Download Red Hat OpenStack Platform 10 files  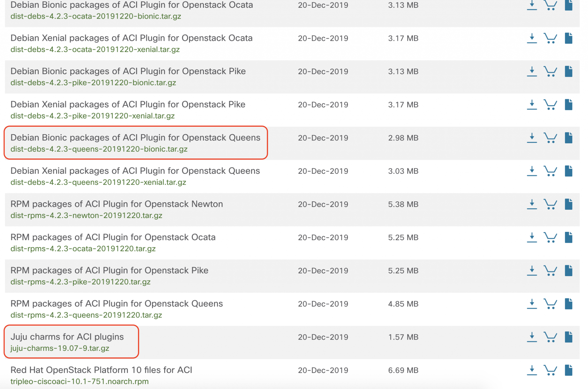(532, 370)
